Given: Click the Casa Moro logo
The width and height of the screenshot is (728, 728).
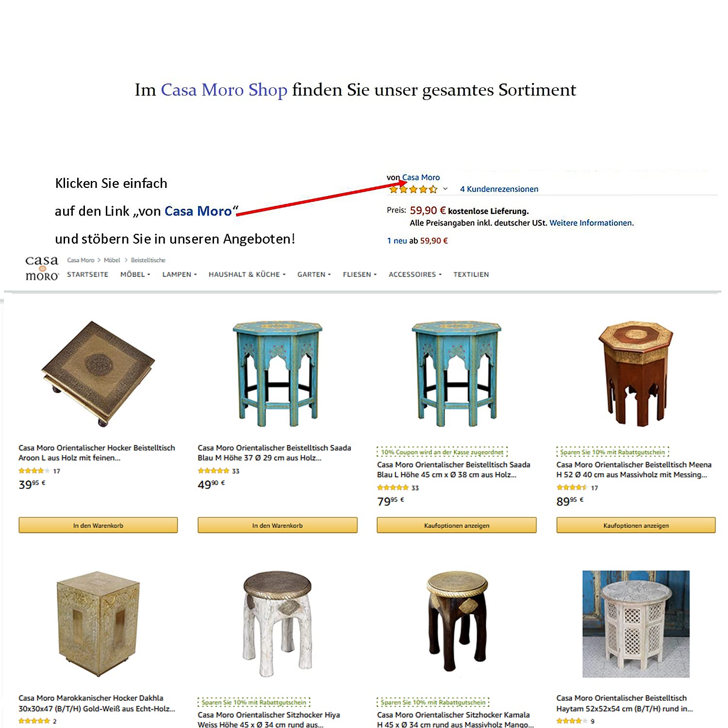Looking at the screenshot, I should point(42,268).
